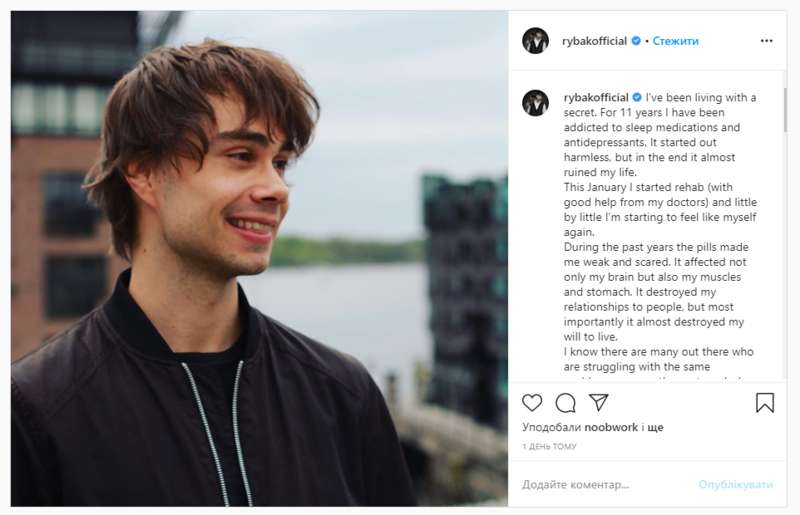Click the verified badge in the post header

[x=636, y=41]
